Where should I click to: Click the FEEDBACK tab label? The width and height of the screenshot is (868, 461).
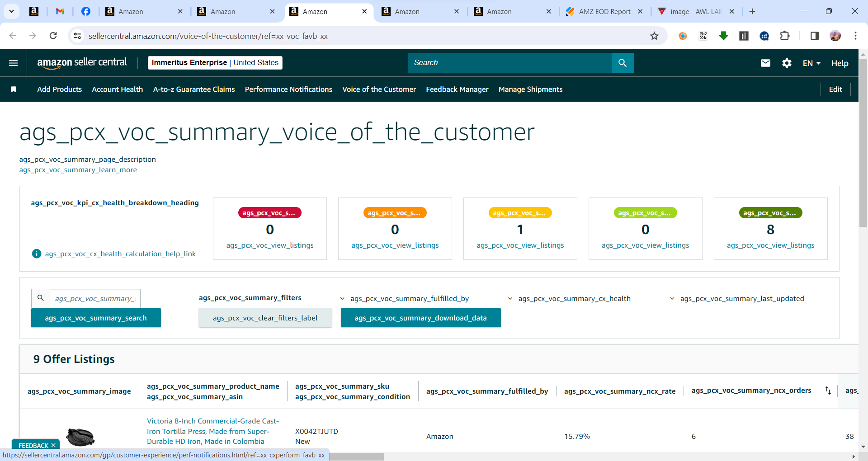pyautogui.click(x=33, y=445)
